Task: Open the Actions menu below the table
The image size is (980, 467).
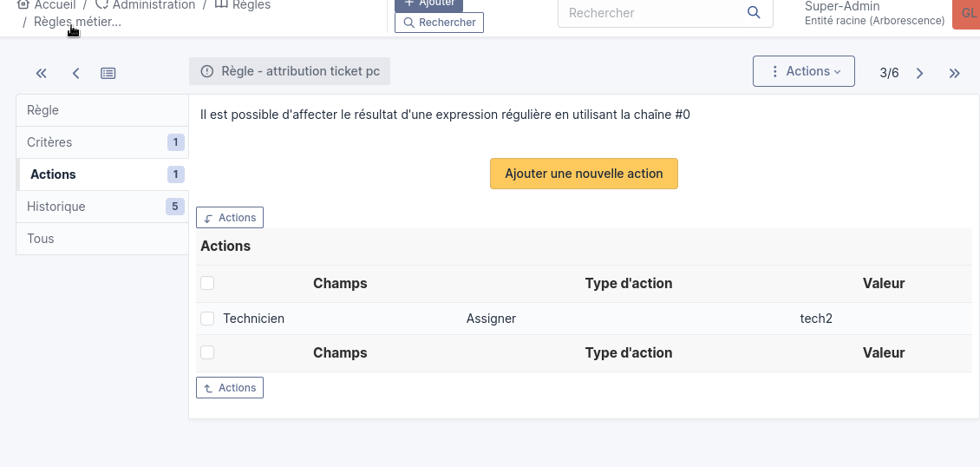Action: coord(230,388)
